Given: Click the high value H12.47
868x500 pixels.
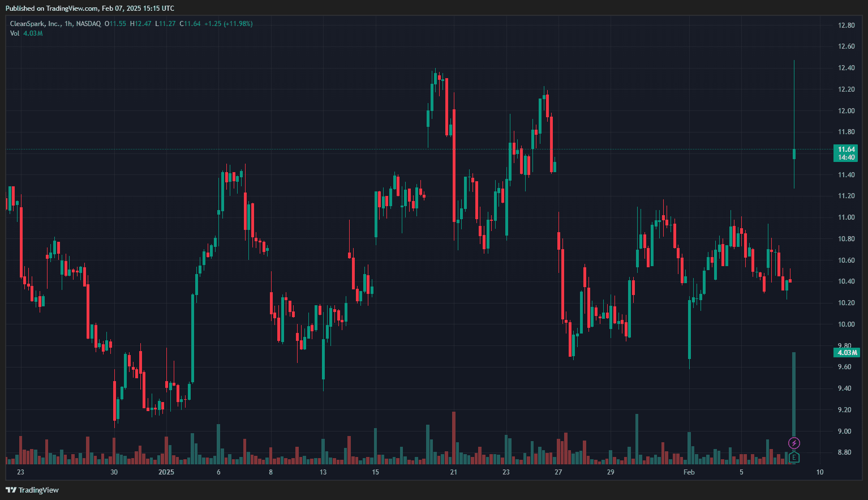Looking at the screenshot, I should coord(141,24).
